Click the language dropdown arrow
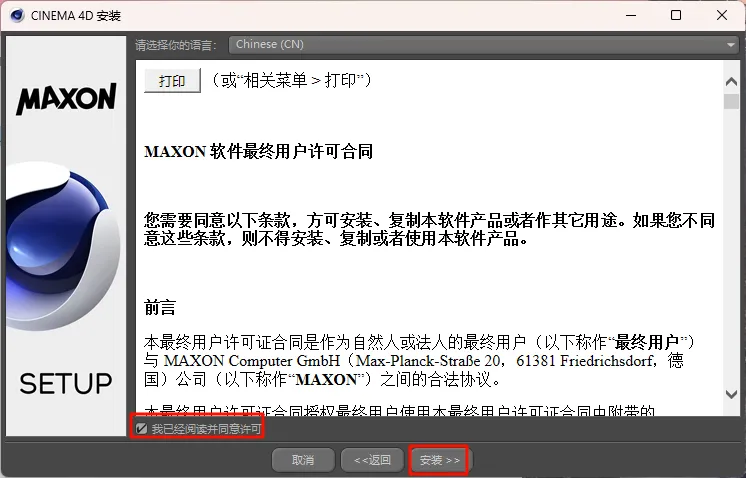 (x=731, y=45)
